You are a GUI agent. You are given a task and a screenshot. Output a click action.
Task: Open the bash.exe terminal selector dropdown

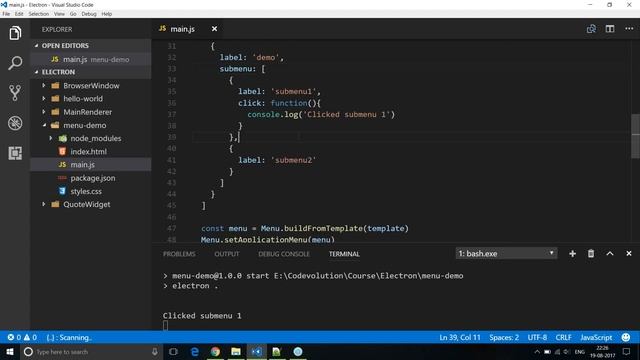pos(506,253)
